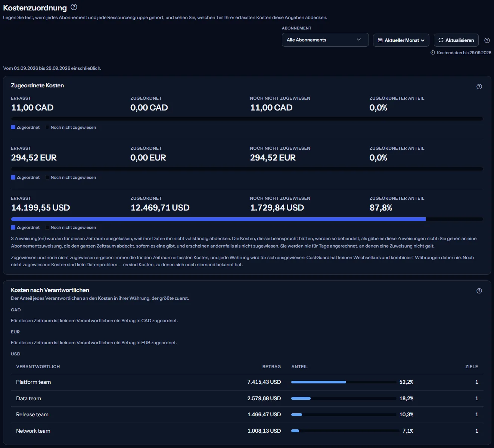Image resolution: width=494 pixels, height=448 pixels.
Task: Click the 52,2% share value
Action: click(406, 382)
